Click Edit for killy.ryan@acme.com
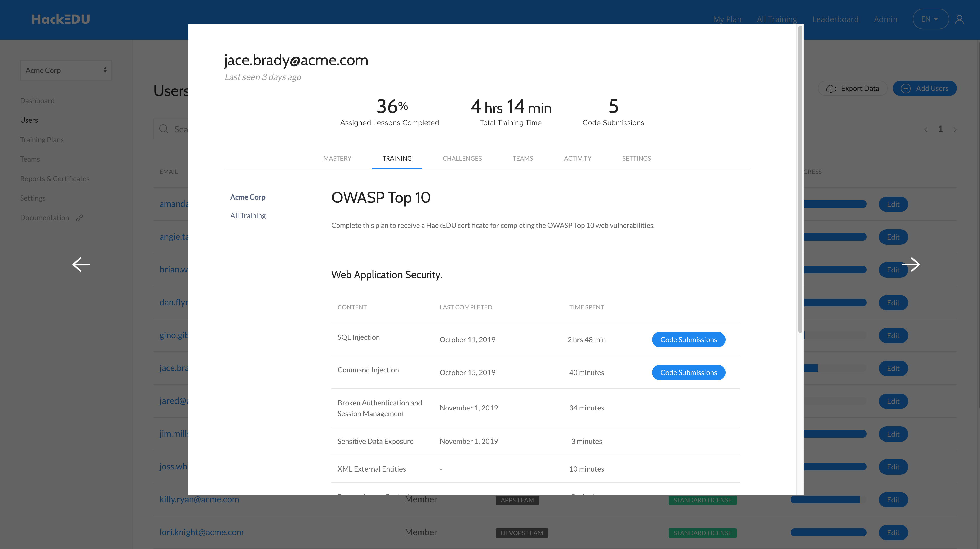The width and height of the screenshot is (980, 549). pos(893,499)
